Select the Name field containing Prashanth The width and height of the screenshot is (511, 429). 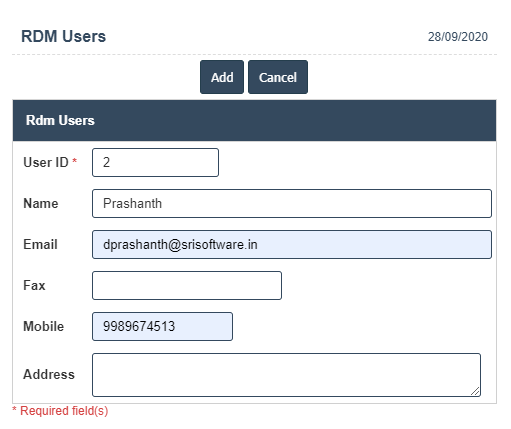pyautogui.click(x=292, y=203)
